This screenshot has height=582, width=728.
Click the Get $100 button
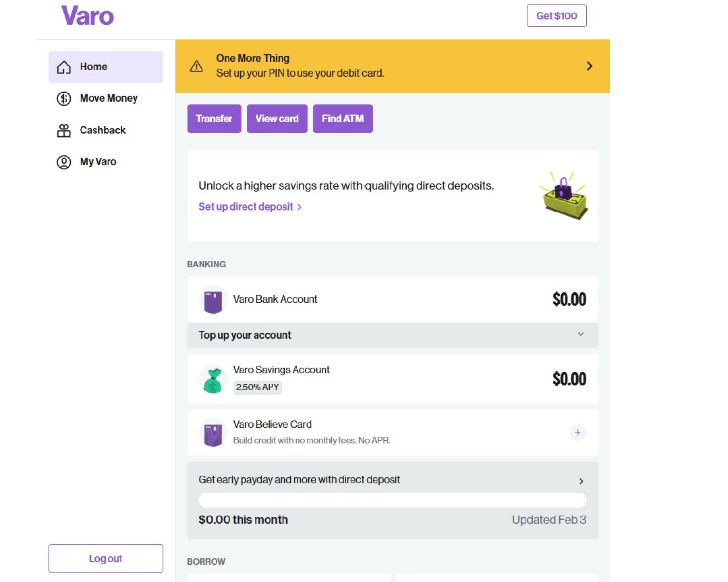(556, 16)
